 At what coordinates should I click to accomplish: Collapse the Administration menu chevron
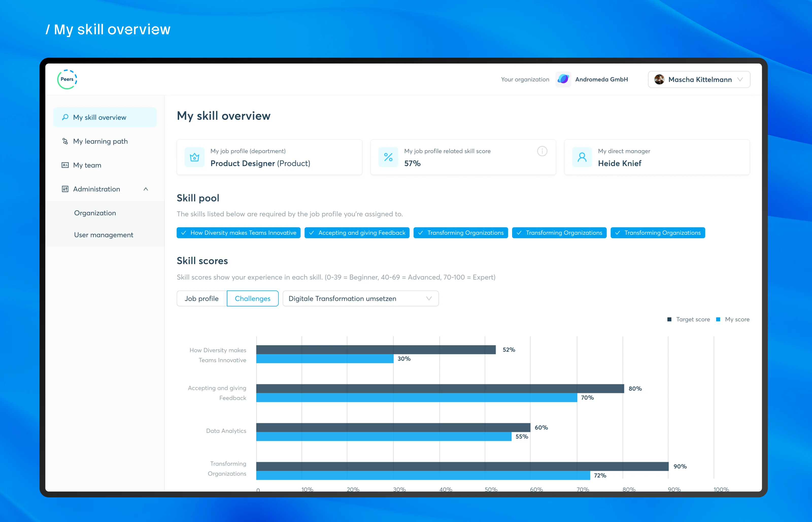click(146, 189)
